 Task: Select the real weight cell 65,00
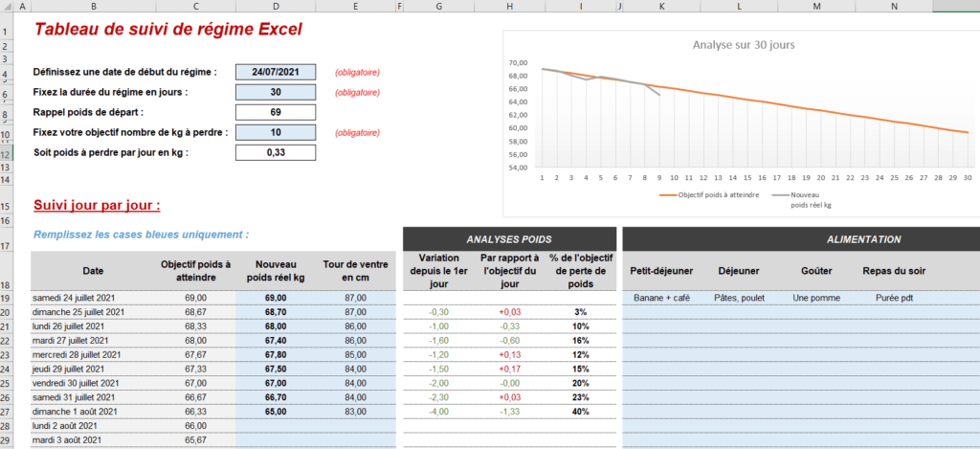point(276,412)
